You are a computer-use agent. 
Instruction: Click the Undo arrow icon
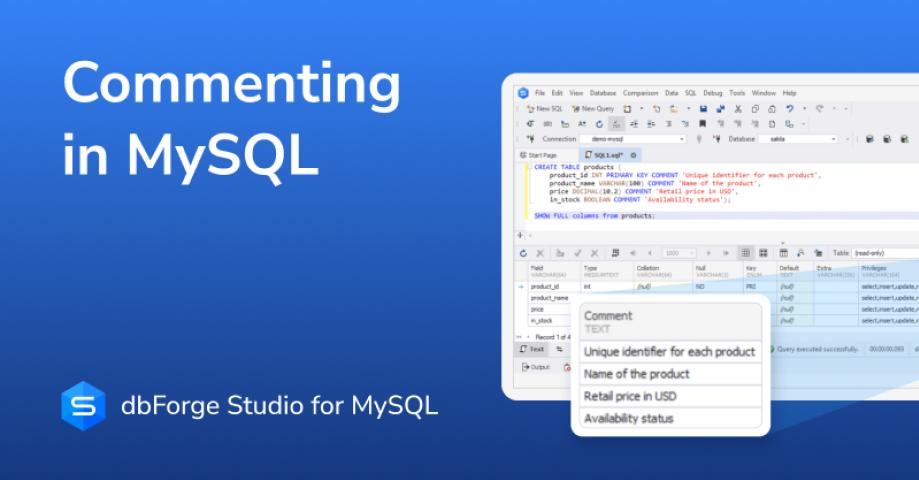(x=789, y=108)
